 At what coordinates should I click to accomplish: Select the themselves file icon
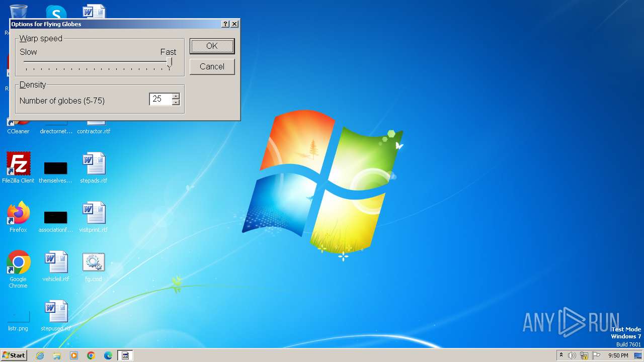point(55,171)
